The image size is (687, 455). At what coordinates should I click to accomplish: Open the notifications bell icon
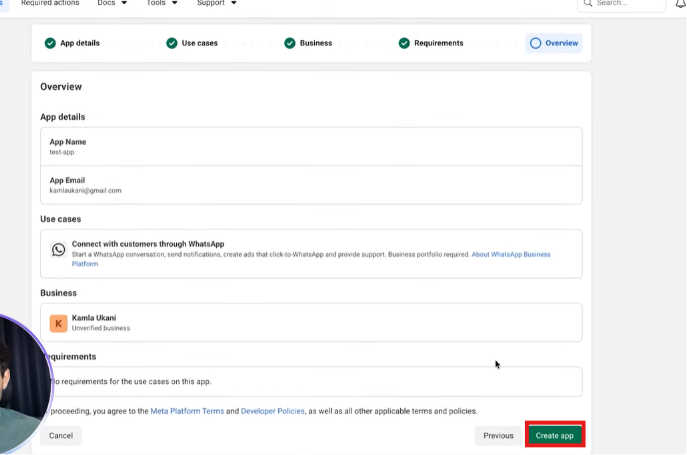click(680, 4)
